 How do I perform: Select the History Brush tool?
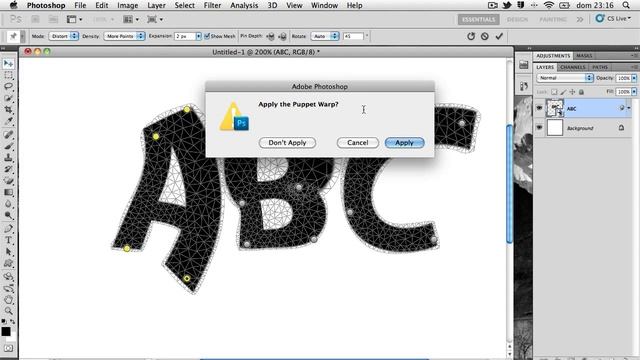(x=8, y=169)
